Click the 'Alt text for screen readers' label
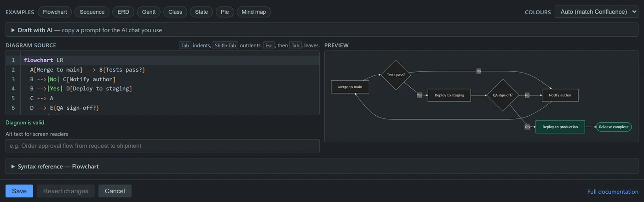Screen dimensions: 644x202 [x=37, y=134]
